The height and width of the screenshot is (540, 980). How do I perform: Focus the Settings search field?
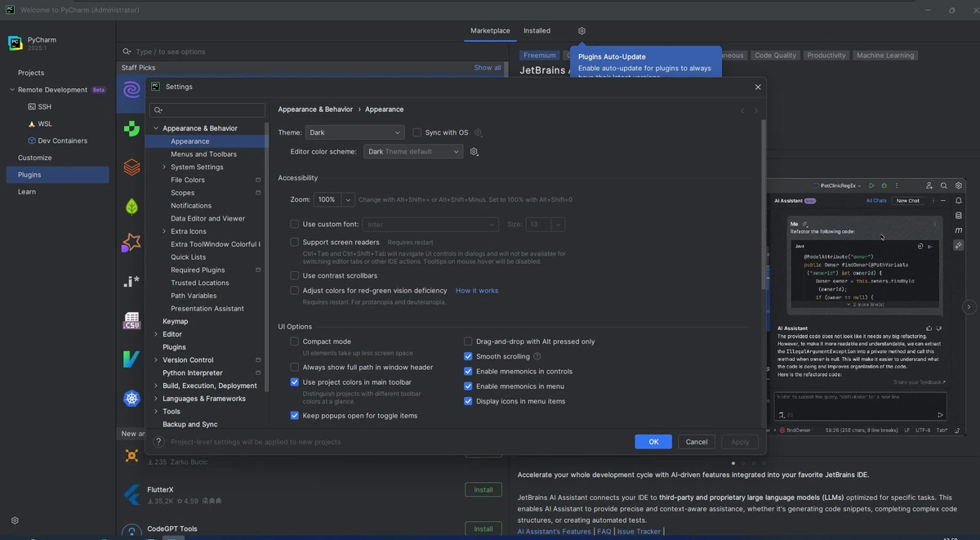pos(207,110)
